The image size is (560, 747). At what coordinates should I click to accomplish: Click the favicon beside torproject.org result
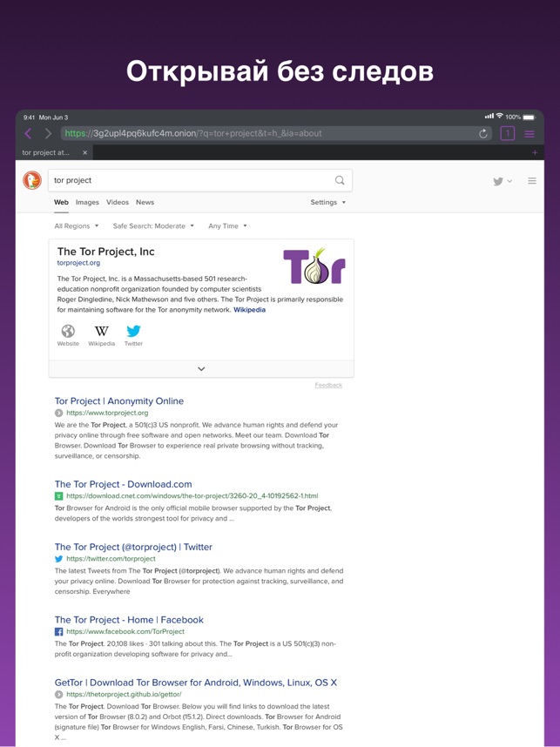58,413
